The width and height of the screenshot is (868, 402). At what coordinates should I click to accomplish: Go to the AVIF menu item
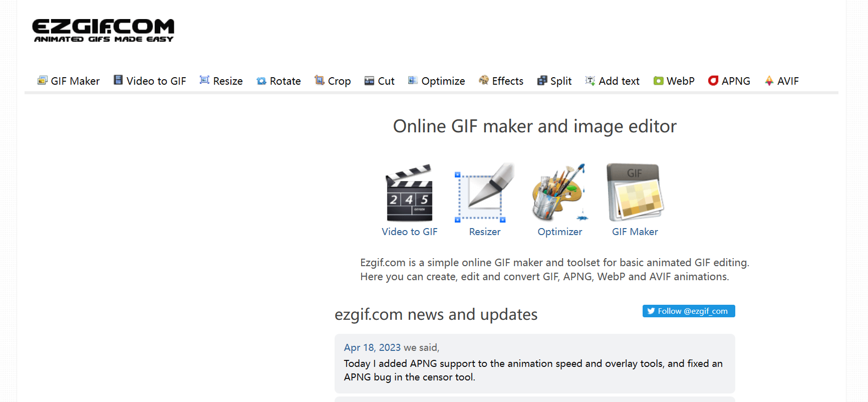pyautogui.click(x=782, y=81)
